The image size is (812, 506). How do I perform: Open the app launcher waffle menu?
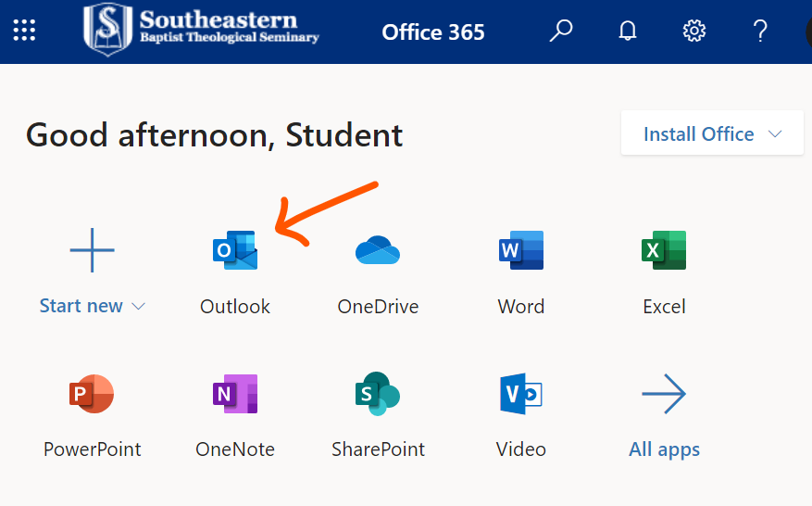(x=24, y=30)
